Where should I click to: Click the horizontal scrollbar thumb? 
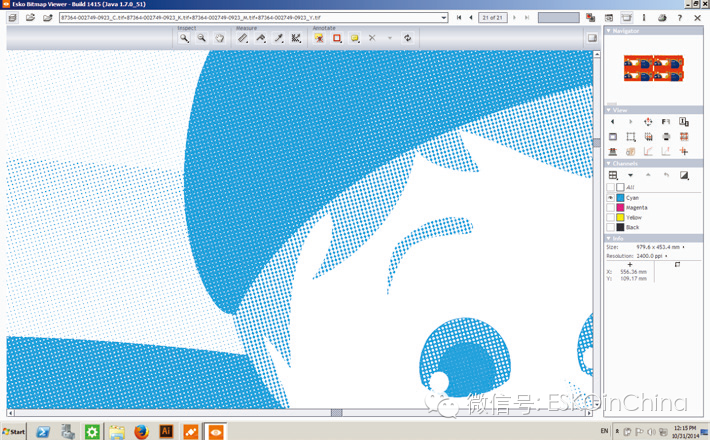point(336,413)
